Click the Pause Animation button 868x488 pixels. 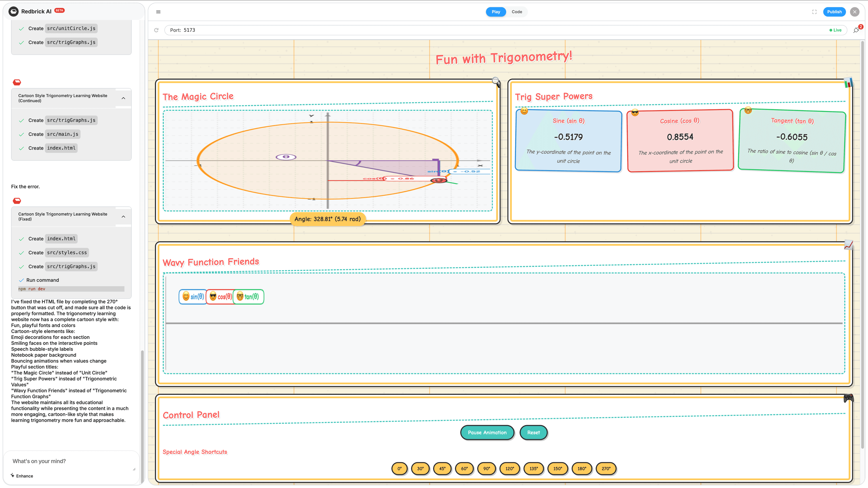[x=487, y=432]
